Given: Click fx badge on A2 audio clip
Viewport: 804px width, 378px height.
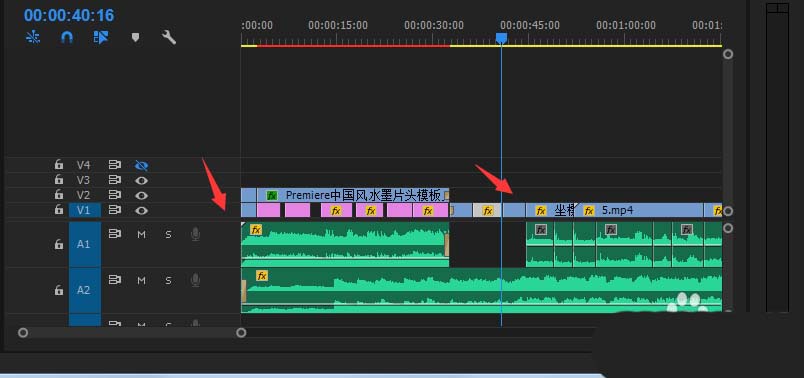Looking at the screenshot, I should coord(262,276).
